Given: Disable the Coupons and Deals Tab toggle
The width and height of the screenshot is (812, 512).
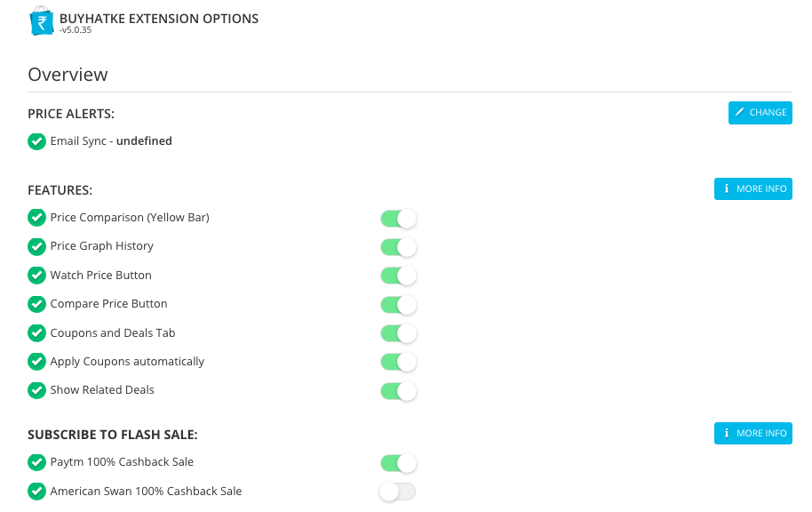Looking at the screenshot, I should 398,333.
